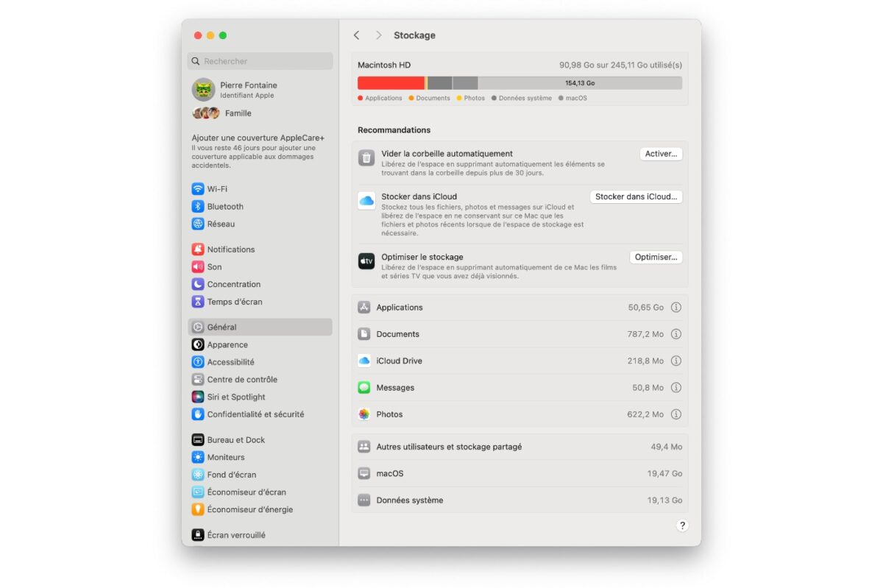Select the Réseau globe icon
883x588 pixels.
(197, 224)
